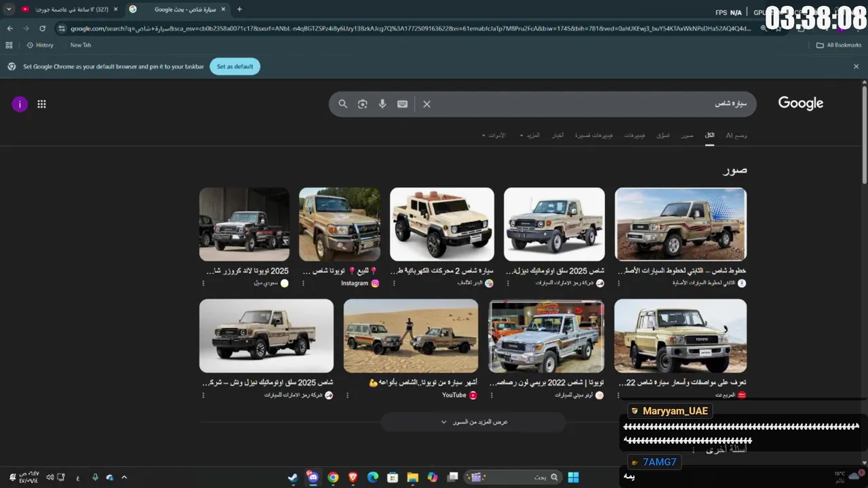
Task: Dismiss the default browser notification bar
Action: [x=856, y=66]
